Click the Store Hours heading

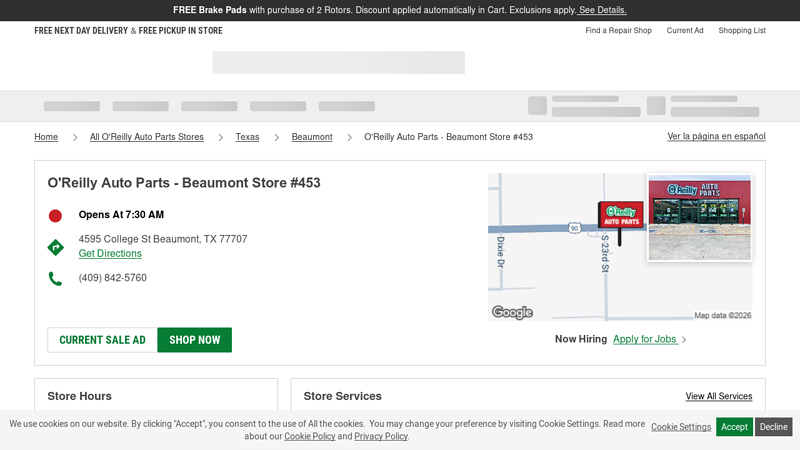coord(80,396)
